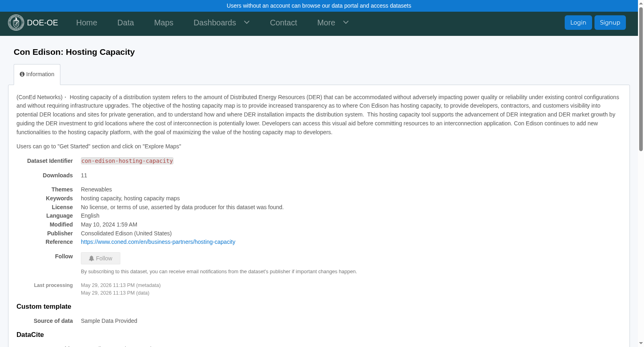The image size is (644, 347).
Task: Open the Data menu item
Action: click(126, 23)
